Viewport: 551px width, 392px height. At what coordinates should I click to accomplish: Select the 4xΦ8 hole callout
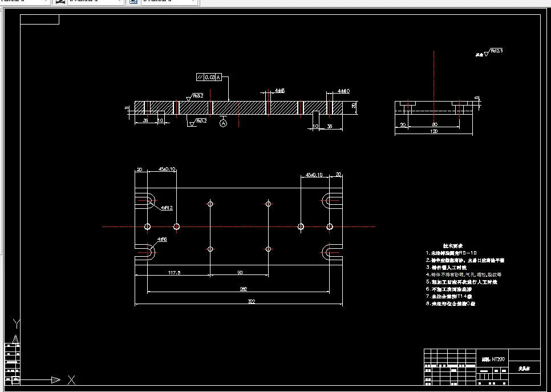pos(279,91)
